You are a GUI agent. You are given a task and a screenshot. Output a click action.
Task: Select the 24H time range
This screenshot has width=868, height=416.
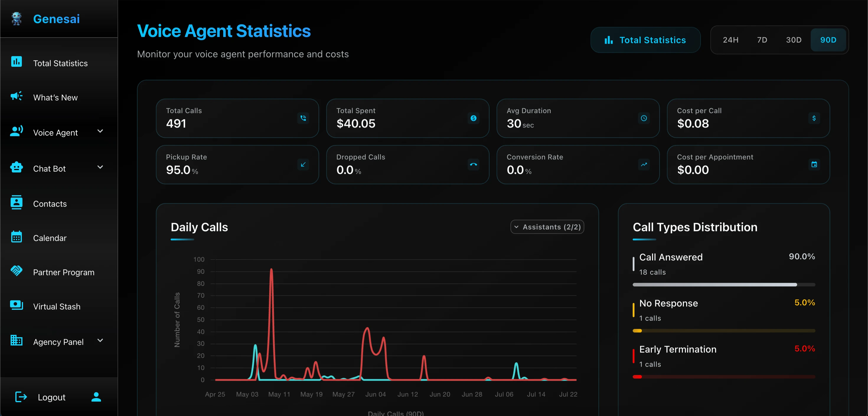(x=730, y=40)
